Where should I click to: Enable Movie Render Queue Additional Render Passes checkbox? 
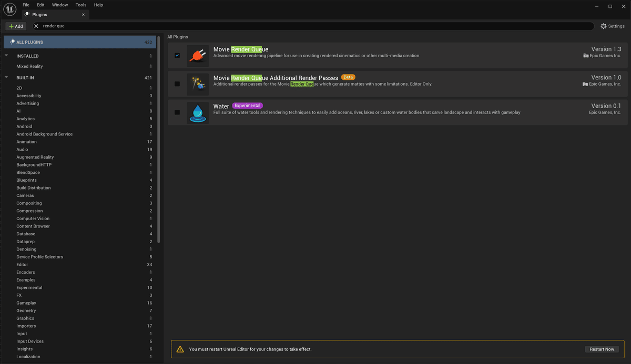pos(177,84)
